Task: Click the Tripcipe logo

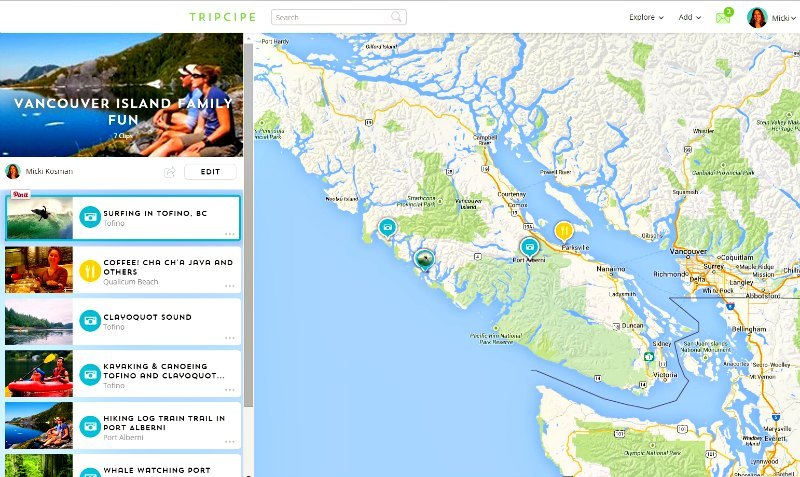Action: (222, 17)
